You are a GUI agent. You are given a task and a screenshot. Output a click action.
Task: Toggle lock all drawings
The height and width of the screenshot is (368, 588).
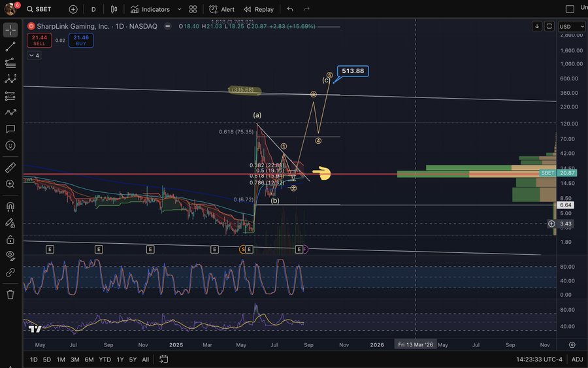tap(10, 240)
